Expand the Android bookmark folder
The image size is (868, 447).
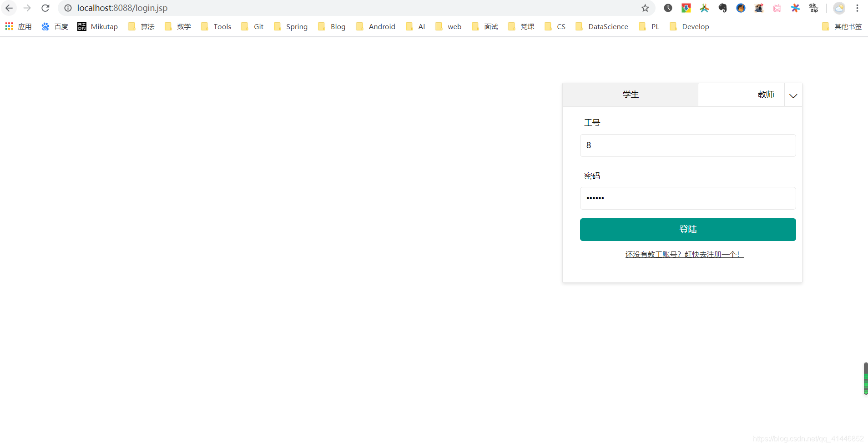pos(376,26)
